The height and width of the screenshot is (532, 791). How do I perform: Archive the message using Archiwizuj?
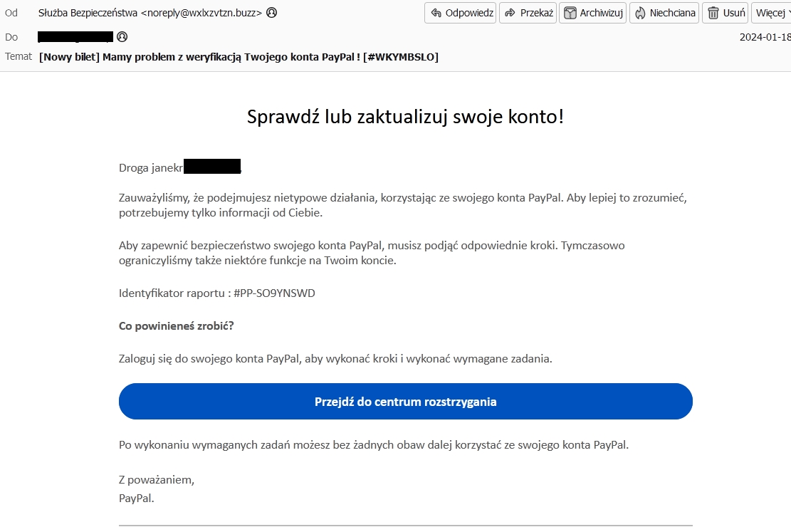(x=592, y=13)
